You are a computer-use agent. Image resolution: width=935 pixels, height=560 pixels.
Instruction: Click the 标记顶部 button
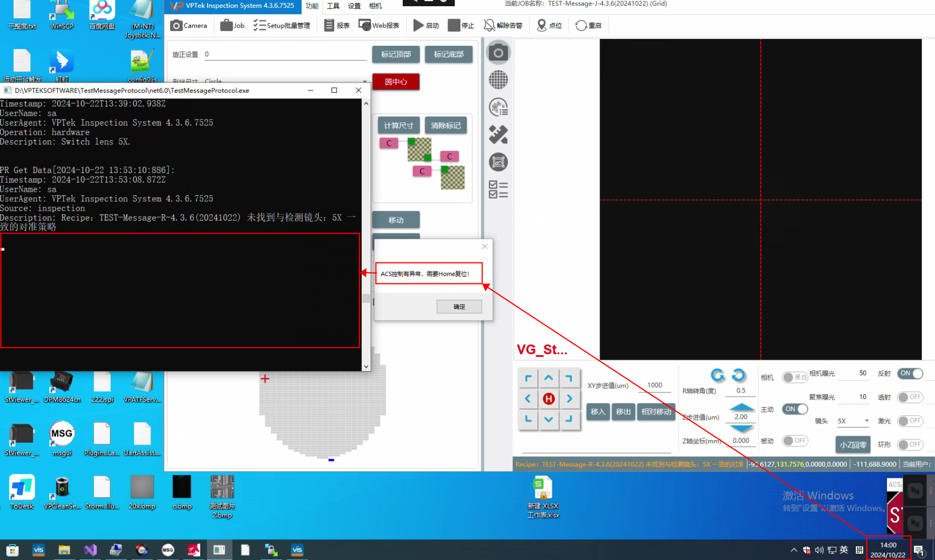(x=396, y=54)
